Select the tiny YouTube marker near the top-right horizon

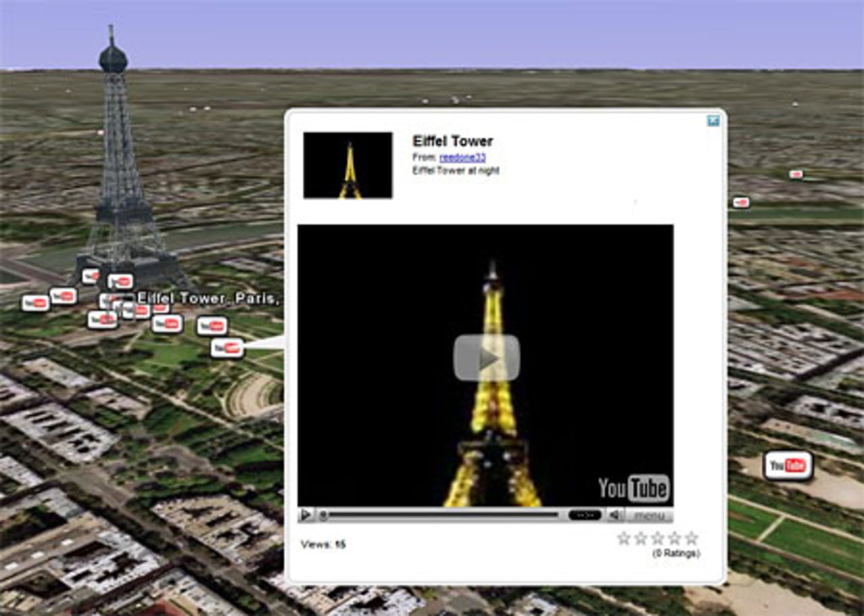pyautogui.click(x=795, y=175)
